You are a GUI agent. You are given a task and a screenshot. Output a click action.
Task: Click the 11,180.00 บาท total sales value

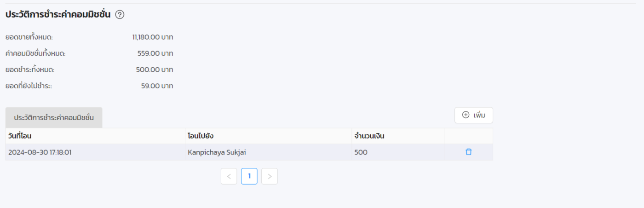(152, 37)
